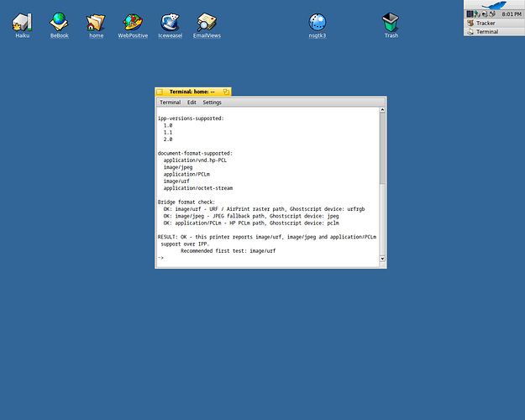The height and width of the screenshot is (420, 525).
Task: Click the 'OK: image/urf - URF' line
Action: (264, 209)
